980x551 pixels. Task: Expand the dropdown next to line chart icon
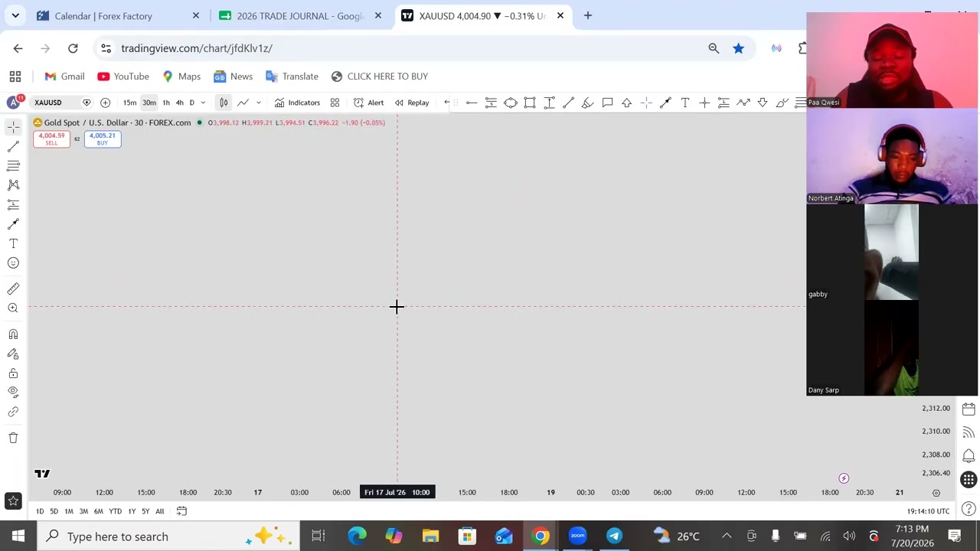click(258, 103)
